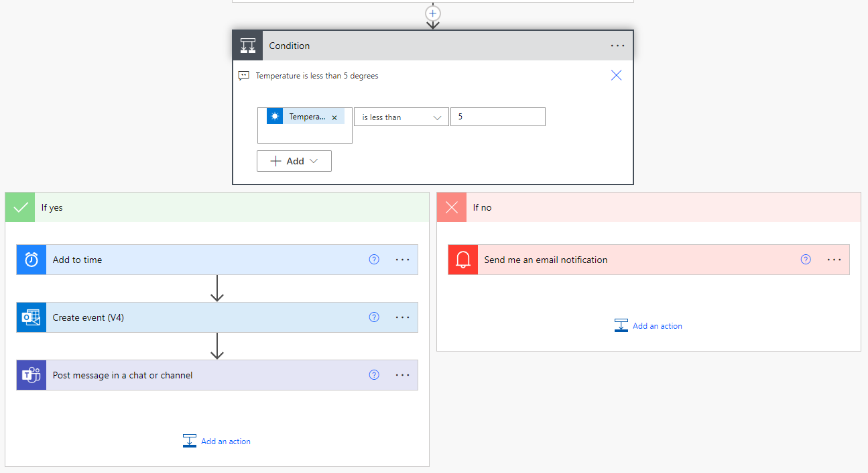Open the Add to time ellipsis menu
The image size is (868, 473).
(403, 260)
